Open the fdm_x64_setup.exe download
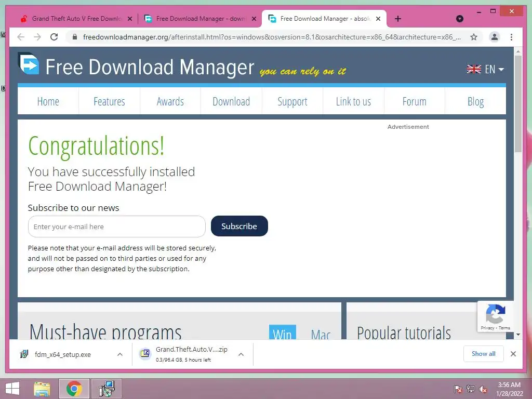 click(63, 354)
